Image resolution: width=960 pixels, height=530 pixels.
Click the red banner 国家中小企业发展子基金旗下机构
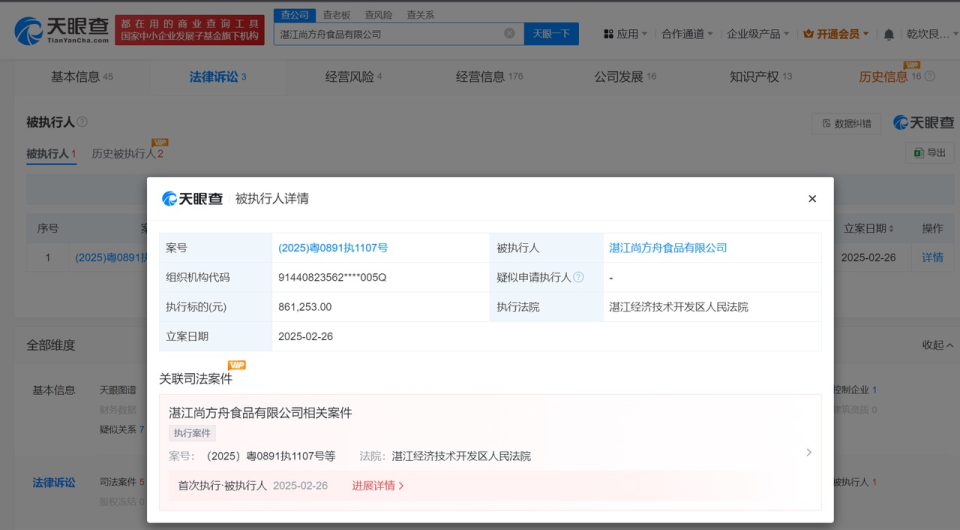coord(189,37)
